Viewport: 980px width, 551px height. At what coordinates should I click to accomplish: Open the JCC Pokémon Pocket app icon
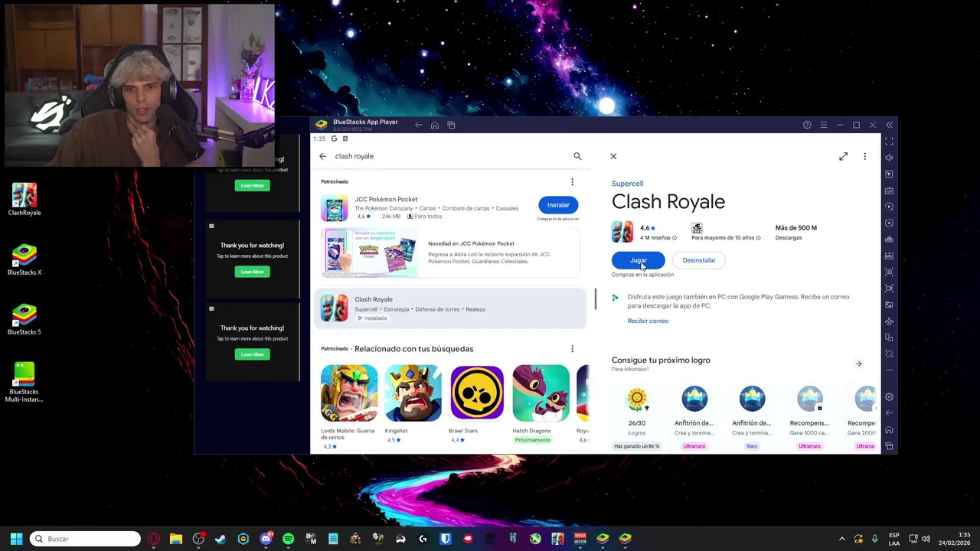(x=334, y=208)
